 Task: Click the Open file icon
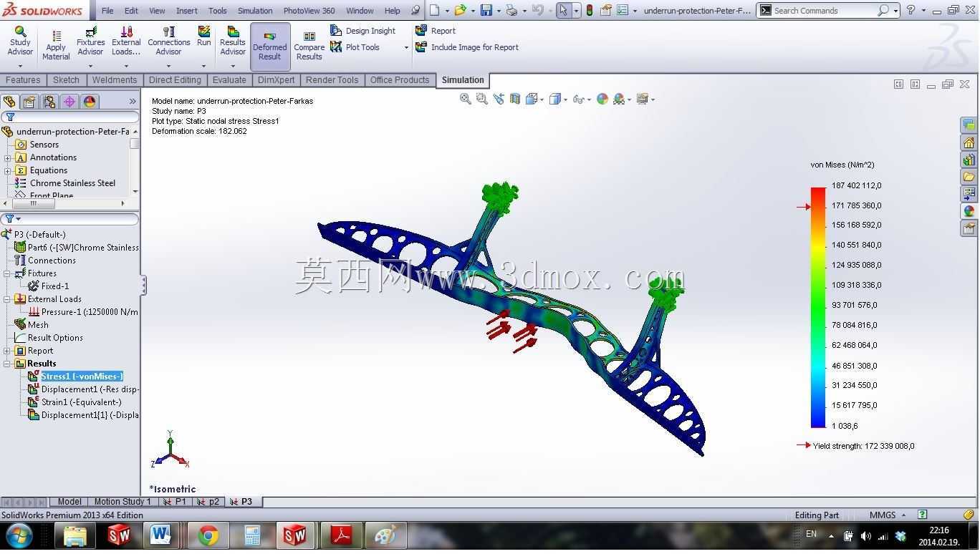tap(460, 11)
